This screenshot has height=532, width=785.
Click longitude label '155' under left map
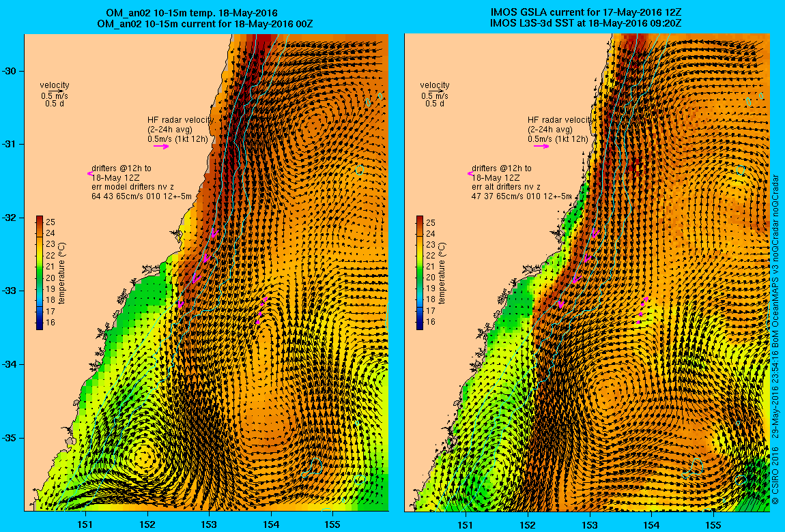coord(332,525)
